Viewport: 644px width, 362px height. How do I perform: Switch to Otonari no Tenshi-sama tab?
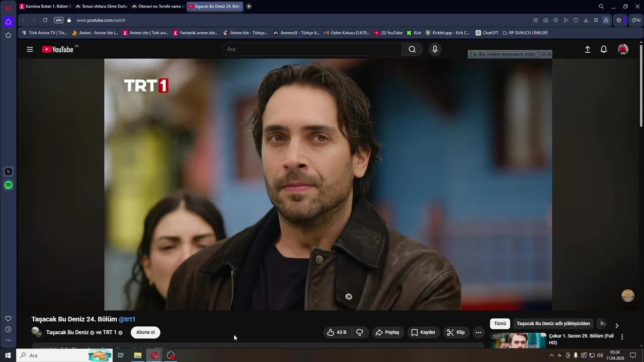pos(158,7)
